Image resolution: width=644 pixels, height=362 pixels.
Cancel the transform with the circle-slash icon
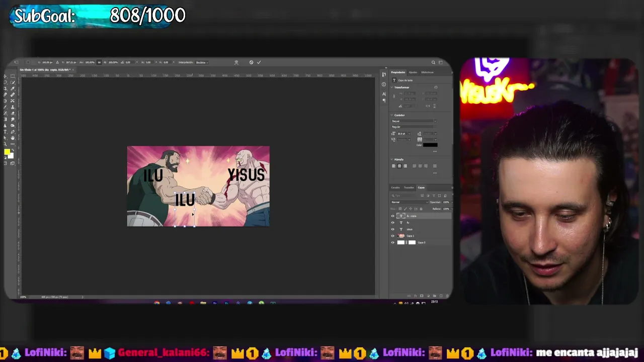[251, 62]
